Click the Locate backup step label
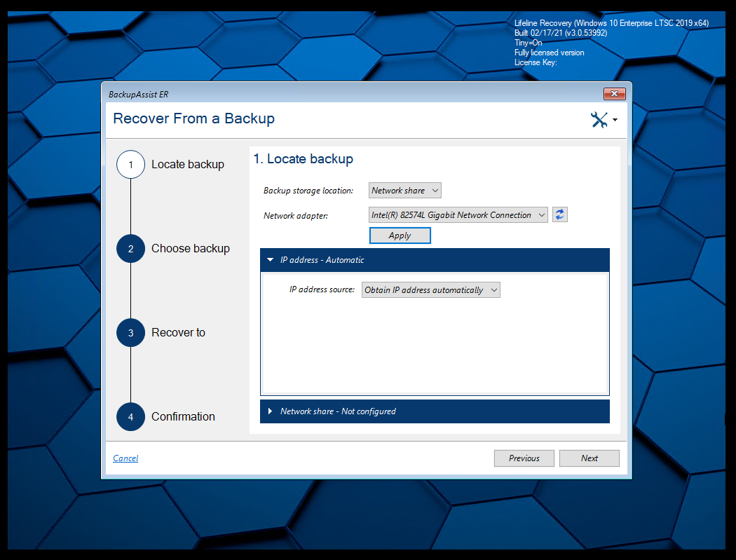Image resolution: width=736 pixels, height=560 pixels. click(x=188, y=164)
